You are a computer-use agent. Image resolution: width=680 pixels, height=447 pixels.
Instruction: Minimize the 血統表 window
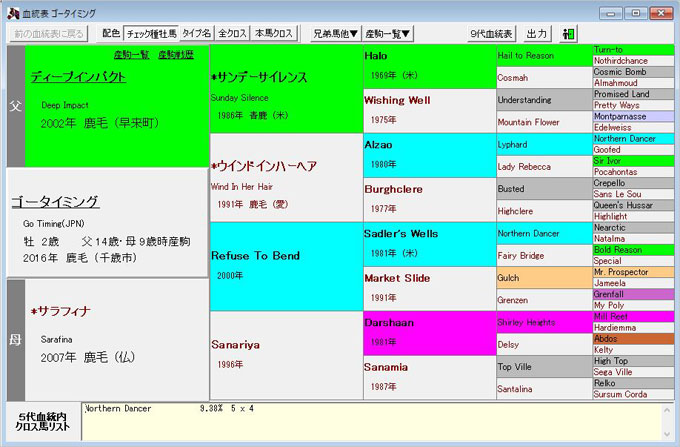[x=611, y=13]
